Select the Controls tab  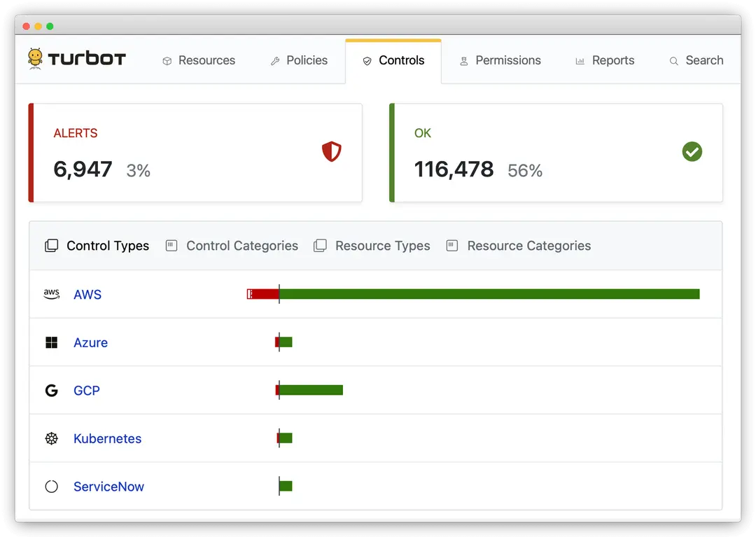click(x=393, y=62)
